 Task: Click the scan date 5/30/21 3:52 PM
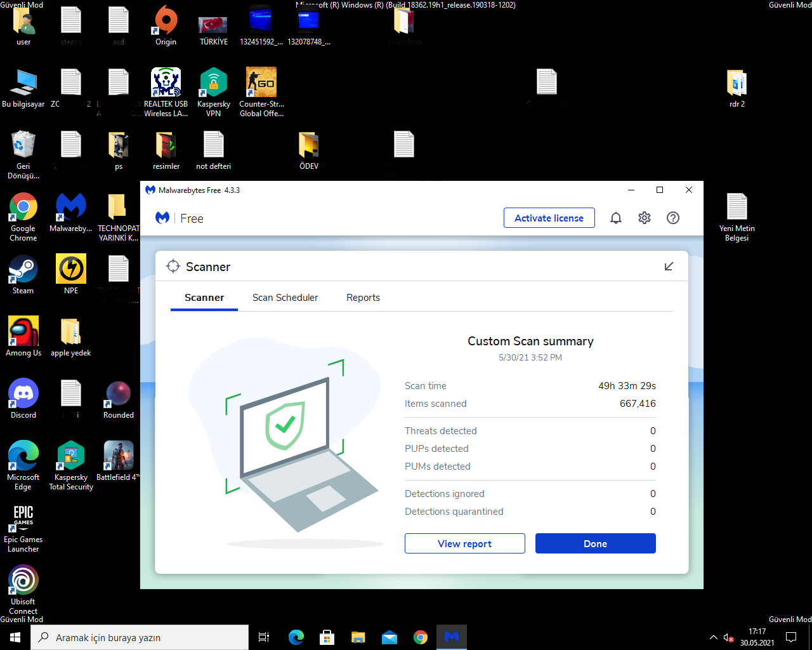coord(530,357)
